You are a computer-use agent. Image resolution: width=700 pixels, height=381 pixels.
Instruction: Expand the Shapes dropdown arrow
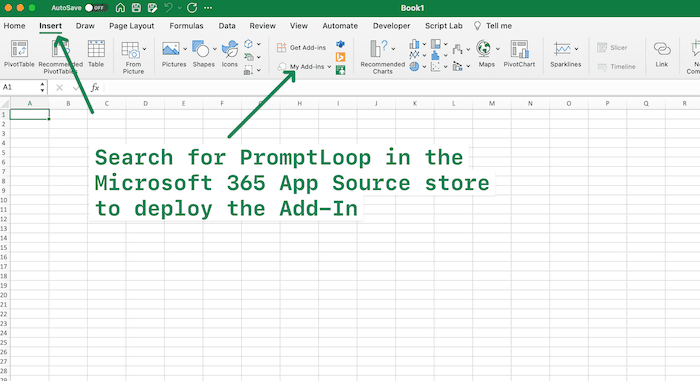point(214,49)
